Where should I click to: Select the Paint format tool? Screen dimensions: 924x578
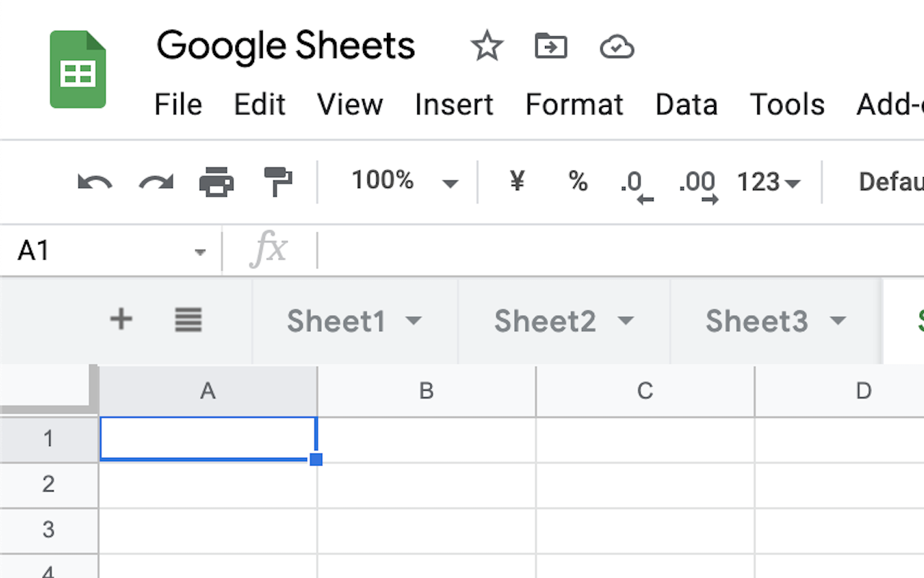tap(278, 181)
